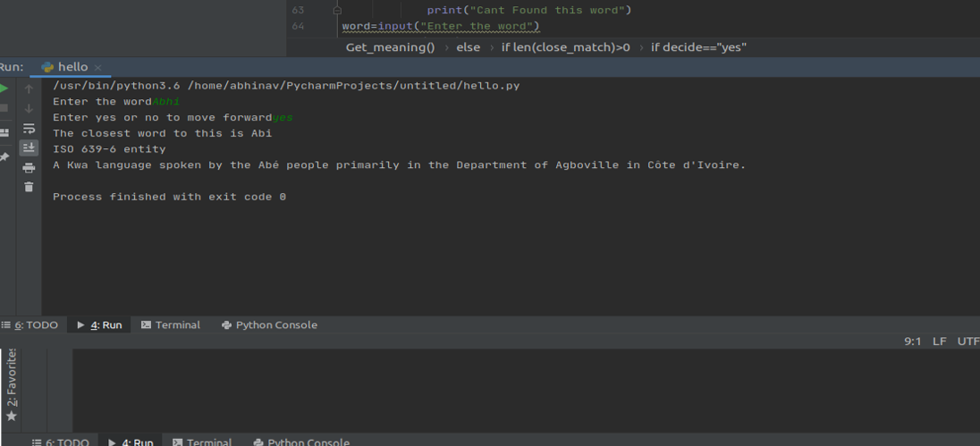Open the 4: Run tool window tab
Viewport: 980px width, 446px height.
click(x=99, y=324)
